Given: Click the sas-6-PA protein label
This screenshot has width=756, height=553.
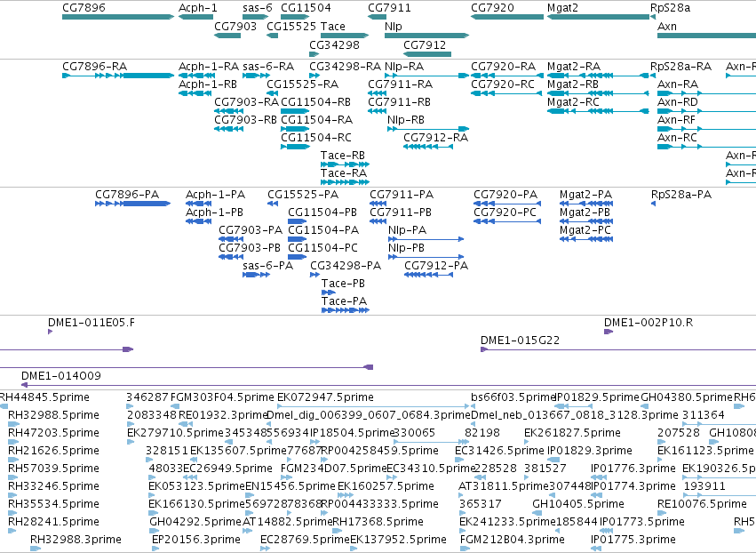Looking at the screenshot, I should pyautogui.click(x=267, y=266).
